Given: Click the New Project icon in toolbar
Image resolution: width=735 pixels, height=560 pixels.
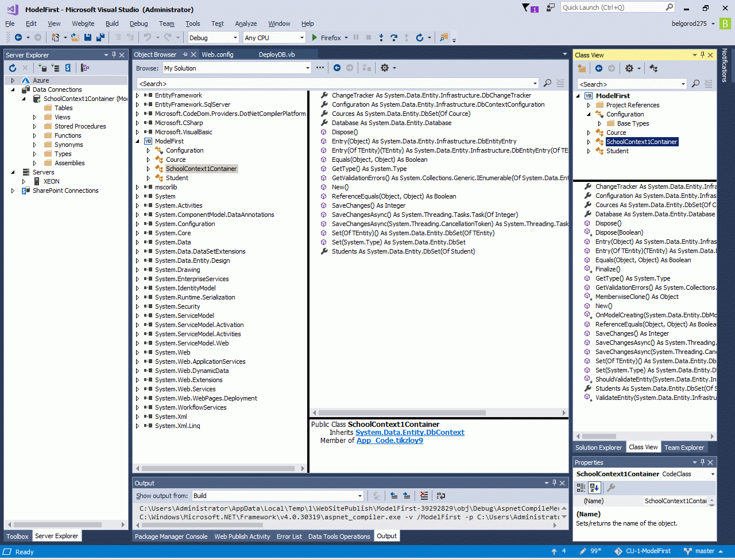Looking at the screenshot, I should coord(56,37).
